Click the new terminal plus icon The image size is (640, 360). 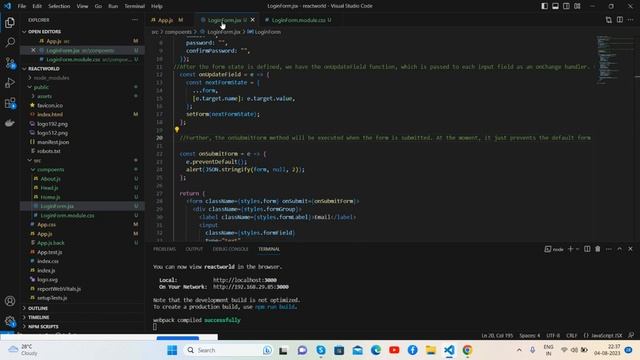(570, 249)
